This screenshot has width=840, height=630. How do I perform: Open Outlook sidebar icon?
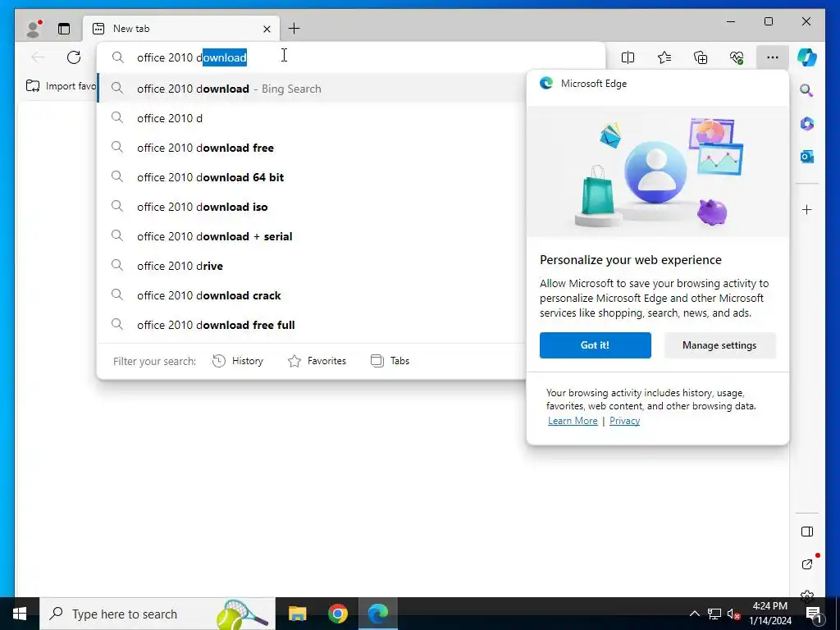pos(807,157)
